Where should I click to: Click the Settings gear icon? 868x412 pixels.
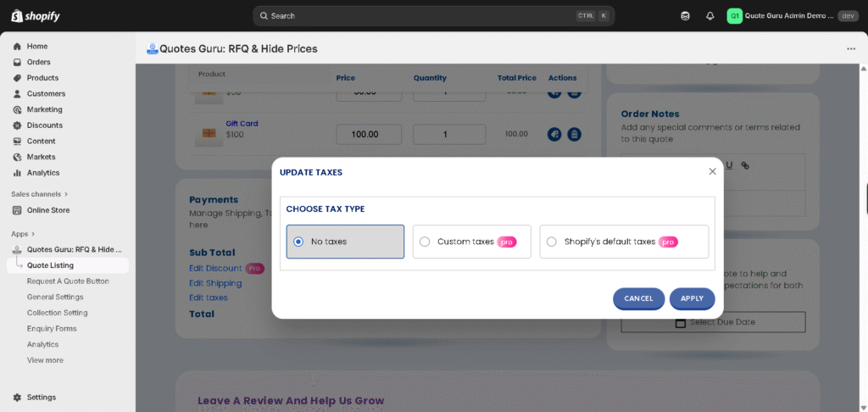pos(17,397)
